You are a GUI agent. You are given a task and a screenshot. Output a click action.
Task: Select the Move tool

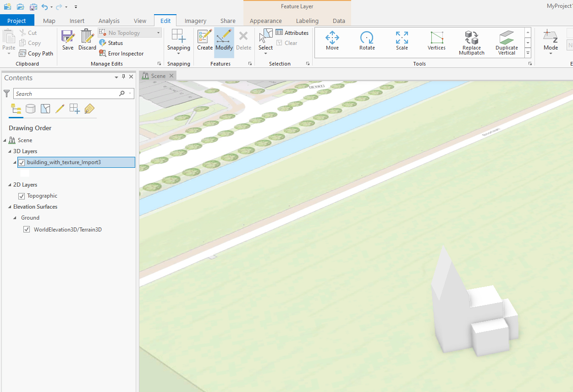coord(332,41)
